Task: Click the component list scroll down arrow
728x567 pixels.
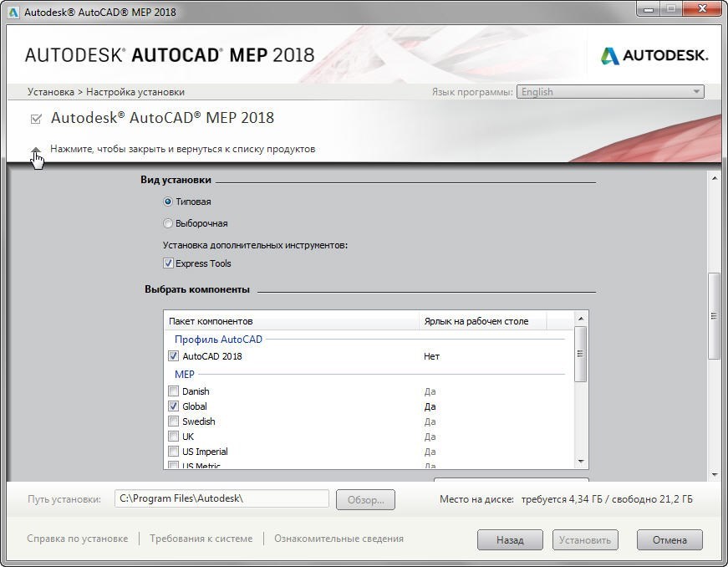Action: coord(581,461)
